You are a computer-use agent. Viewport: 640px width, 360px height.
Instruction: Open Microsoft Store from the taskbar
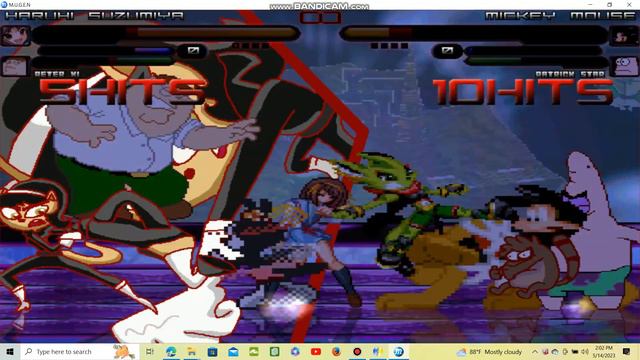pos(212,351)
